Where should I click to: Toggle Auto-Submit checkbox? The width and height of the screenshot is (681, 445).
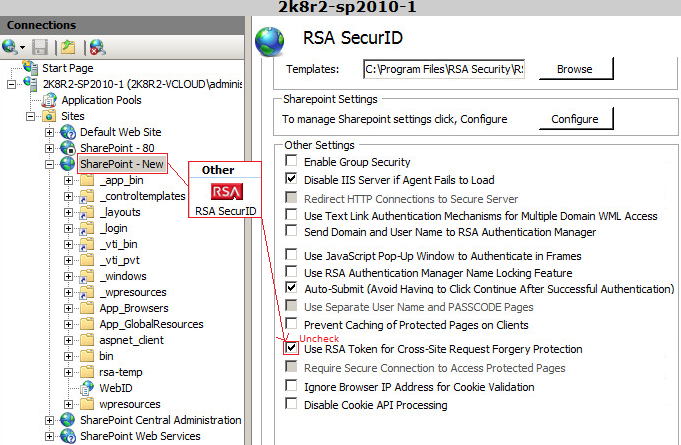[291, 288]
